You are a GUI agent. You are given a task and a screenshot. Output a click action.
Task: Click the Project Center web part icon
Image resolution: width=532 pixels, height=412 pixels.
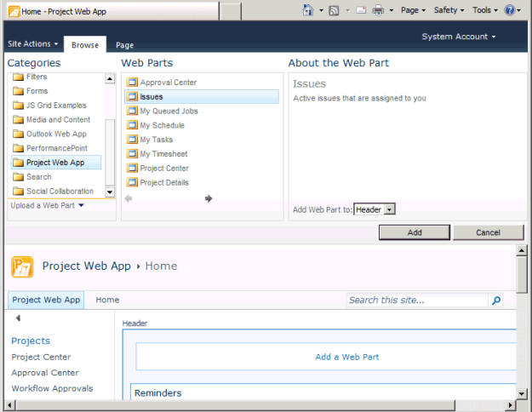132,168
